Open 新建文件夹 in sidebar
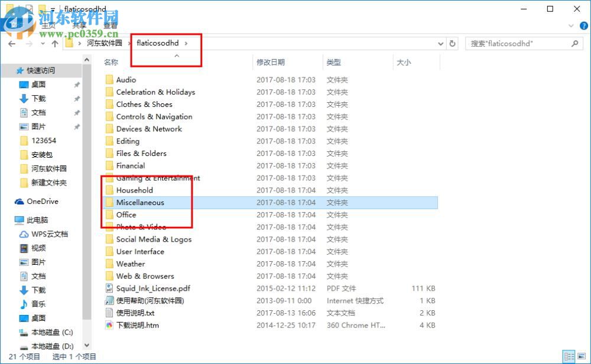The height and width of the screenshot is (364, 591). point(43,183)
